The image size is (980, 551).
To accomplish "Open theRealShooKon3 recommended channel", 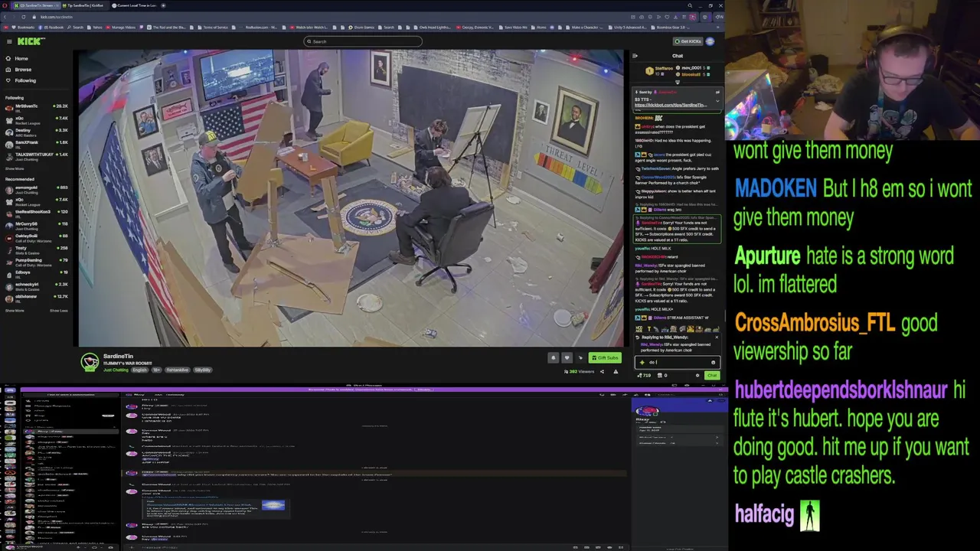I will coord(36,213).
